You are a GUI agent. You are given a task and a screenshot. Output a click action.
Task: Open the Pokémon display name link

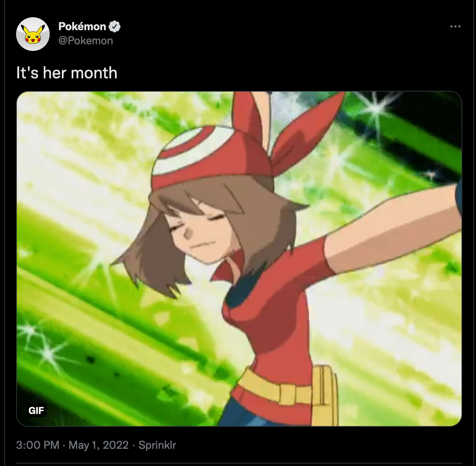click(x=82, y=26)
